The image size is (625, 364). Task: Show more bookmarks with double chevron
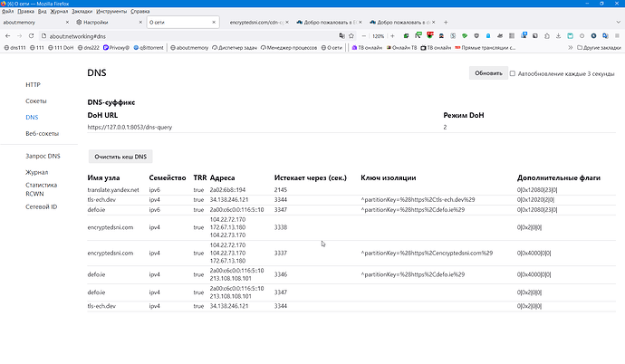(x=571, y=47)
